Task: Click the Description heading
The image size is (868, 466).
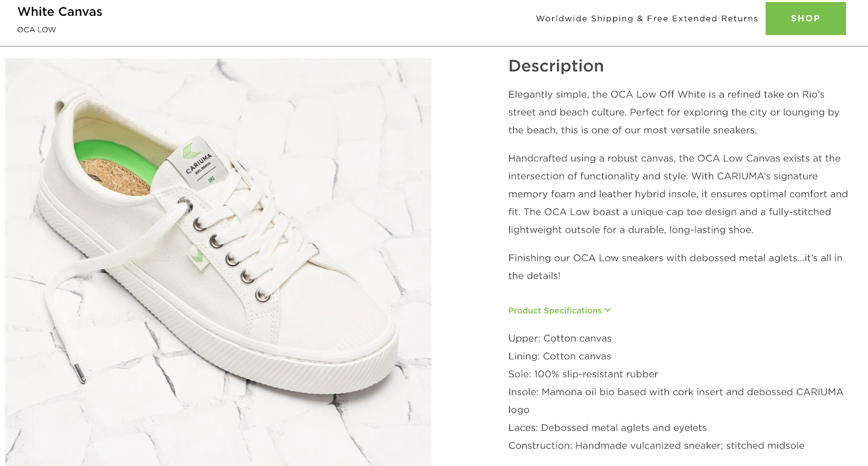Action: pyautogui.click(x=555, y=66)
